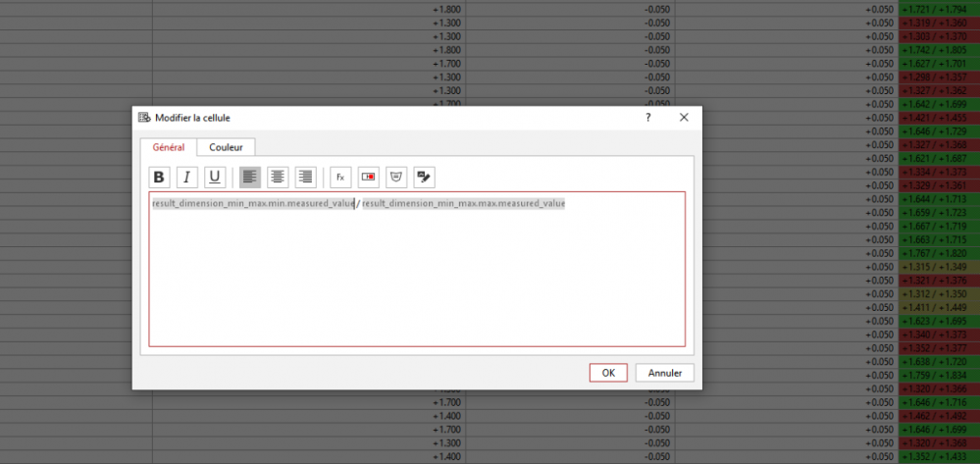Click +1.800 nominal in the +1.721 / +1.794 row

[x=447, y=10]
